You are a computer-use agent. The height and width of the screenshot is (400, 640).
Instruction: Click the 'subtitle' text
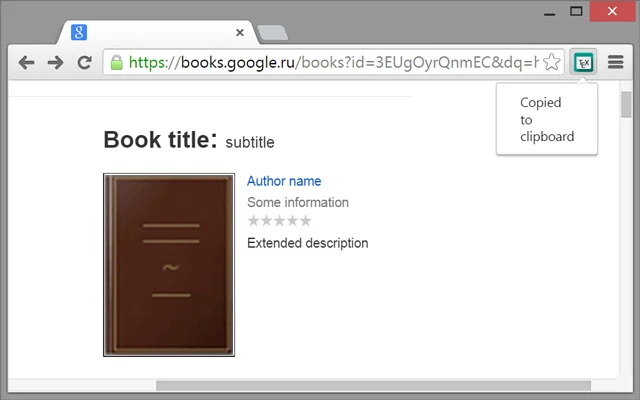point(250,142)
